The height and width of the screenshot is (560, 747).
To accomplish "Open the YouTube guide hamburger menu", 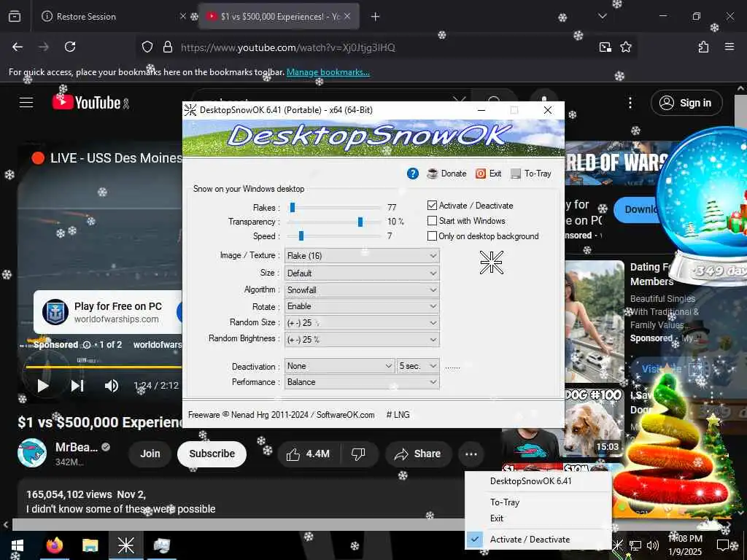I will click(26, 102).
